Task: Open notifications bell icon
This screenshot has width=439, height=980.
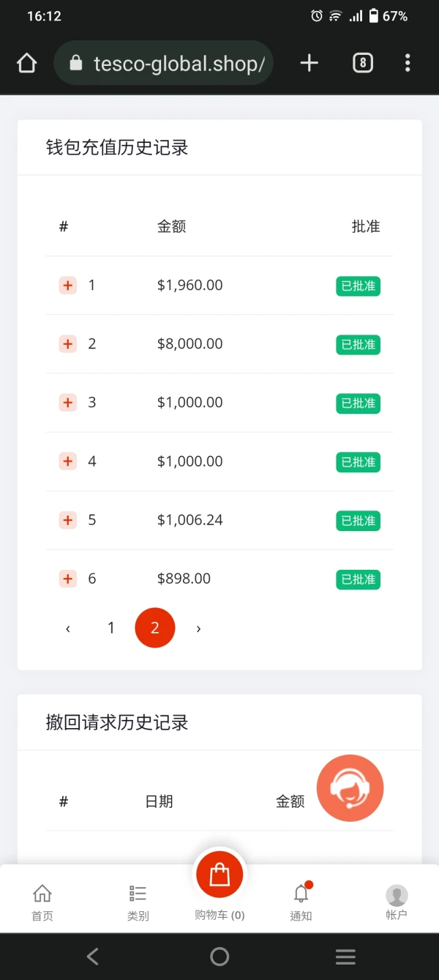Action: (301, 894)
